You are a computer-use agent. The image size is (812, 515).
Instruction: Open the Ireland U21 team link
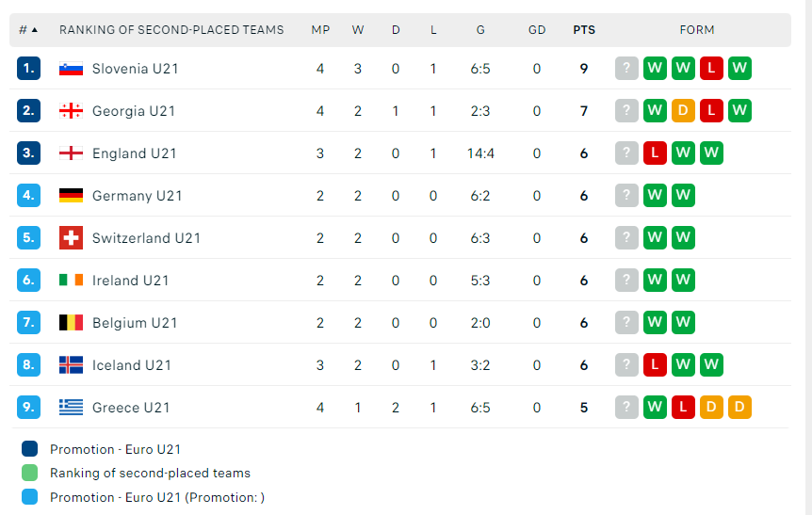pos(130,281)
